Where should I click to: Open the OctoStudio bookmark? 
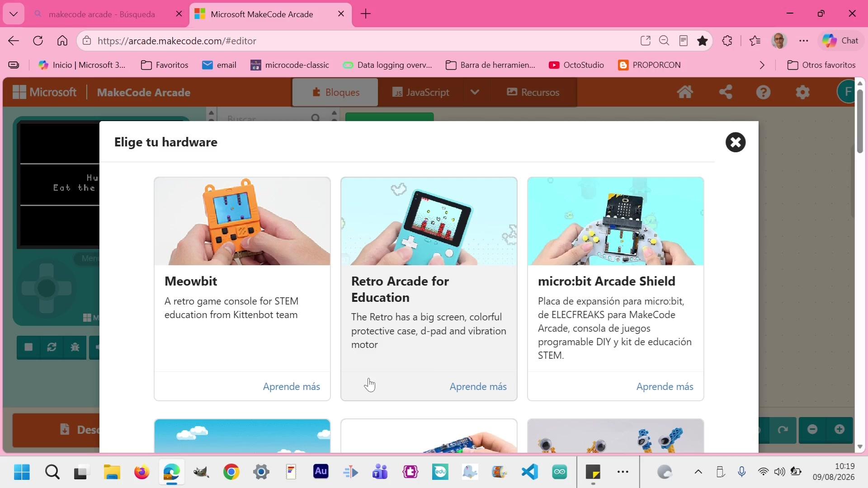point(576,65)
